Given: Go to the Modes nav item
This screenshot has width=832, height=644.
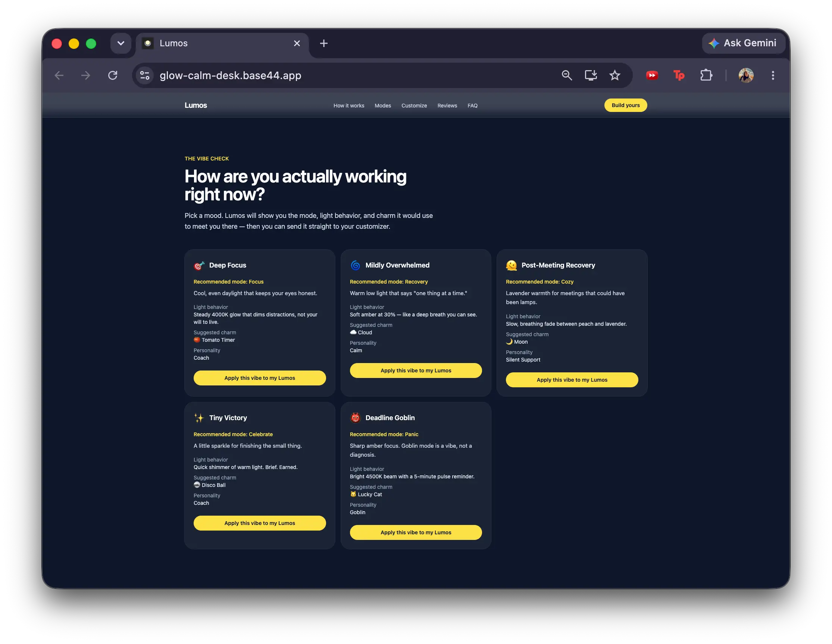Looking at the screenshot, I should click(x=382, y=106).
